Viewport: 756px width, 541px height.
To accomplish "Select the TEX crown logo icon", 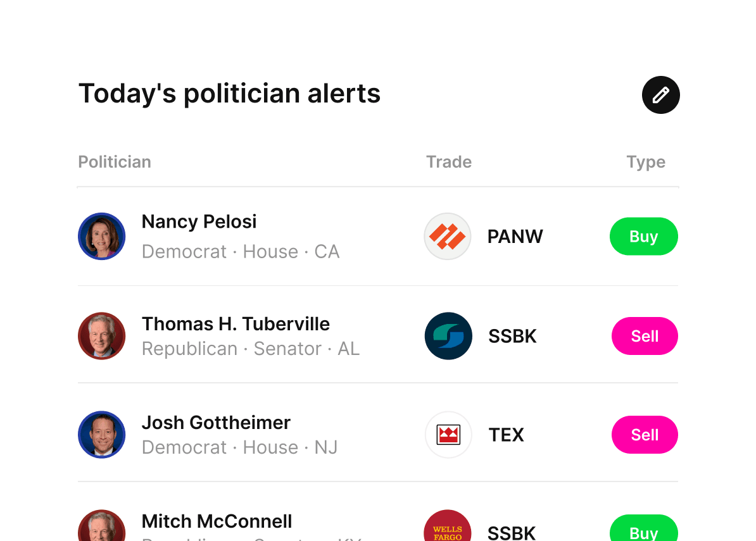I will tap(448, 435).
